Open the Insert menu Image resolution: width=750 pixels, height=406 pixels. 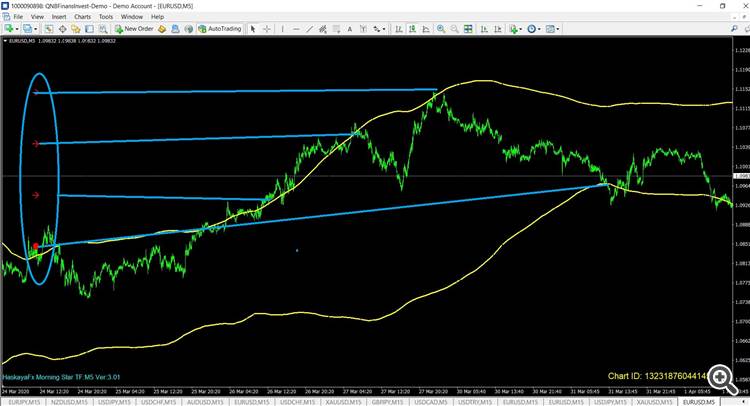[59, 17]
